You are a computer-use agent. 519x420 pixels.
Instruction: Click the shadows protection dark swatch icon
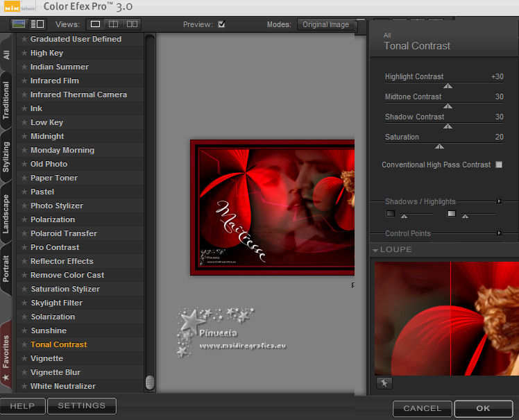tap(391, 213)
